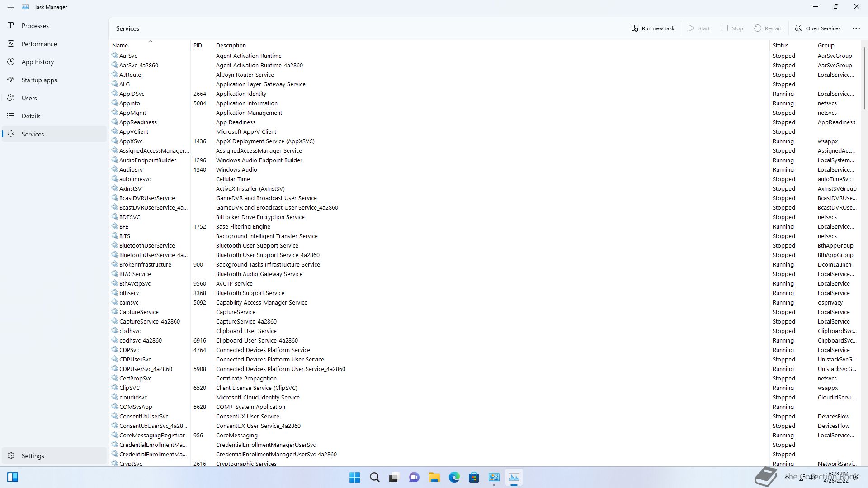Click BitLocker Drive Encryption Service description

click(x=260, y=217)
